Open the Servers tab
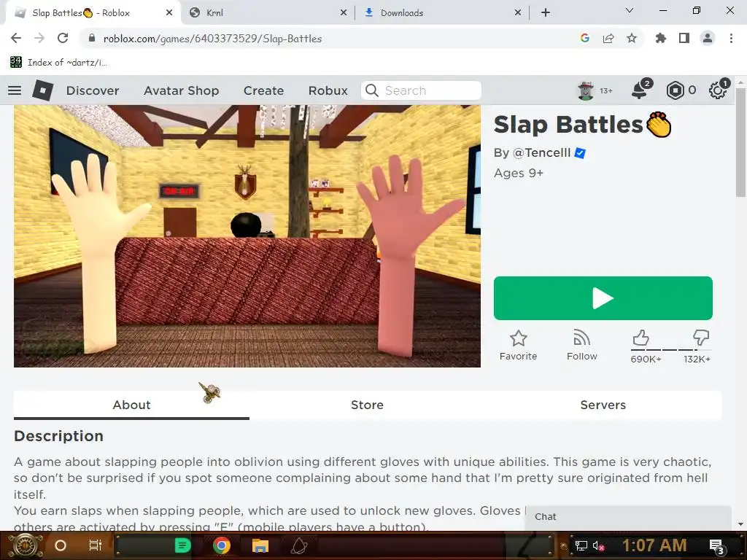The image size is (747, 560). pos(603,405)
